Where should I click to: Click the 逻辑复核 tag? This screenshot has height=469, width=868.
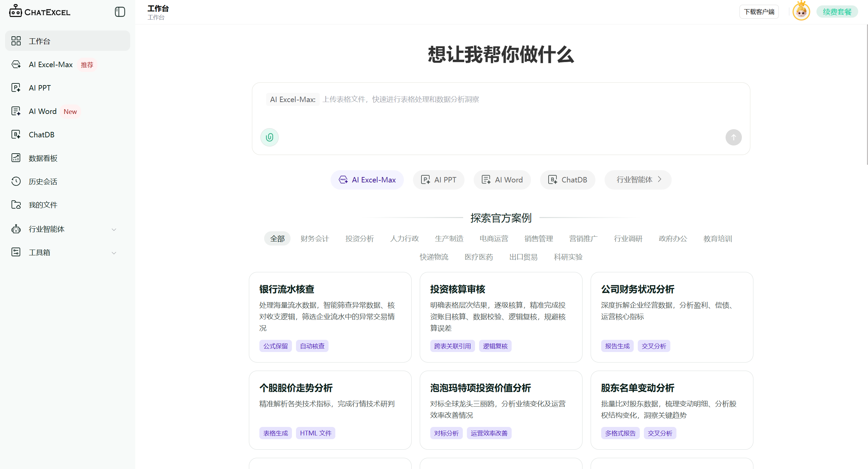pyautogui.click(x=495, y=346)
